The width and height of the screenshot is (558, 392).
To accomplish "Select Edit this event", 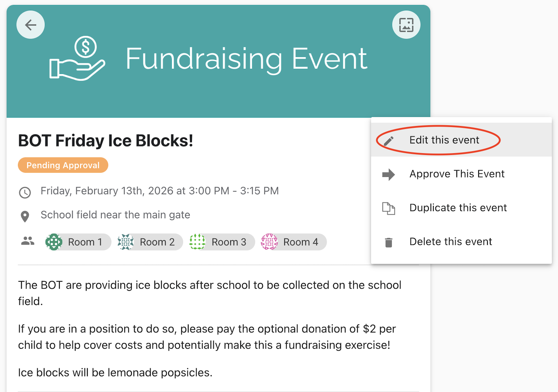I will pos(444,140).
